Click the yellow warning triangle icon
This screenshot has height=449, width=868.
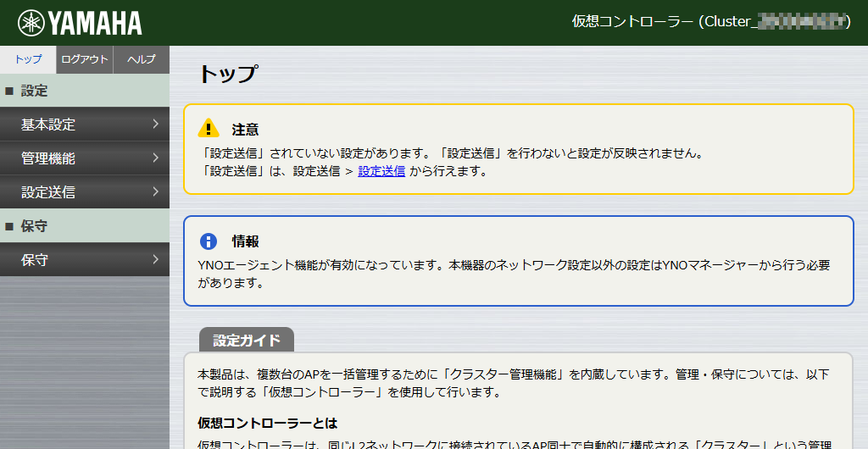point(209,129)
